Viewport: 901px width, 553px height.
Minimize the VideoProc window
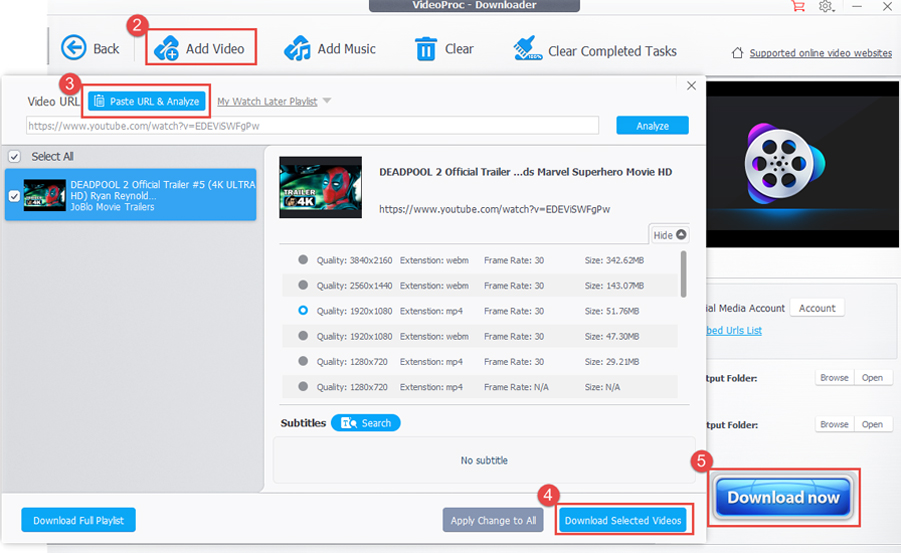point(857,6)
